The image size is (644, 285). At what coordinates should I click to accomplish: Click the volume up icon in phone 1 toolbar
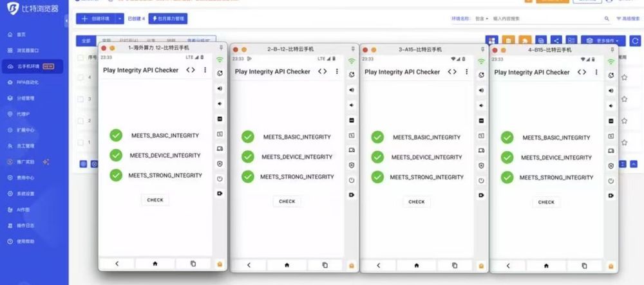(220, 89)
